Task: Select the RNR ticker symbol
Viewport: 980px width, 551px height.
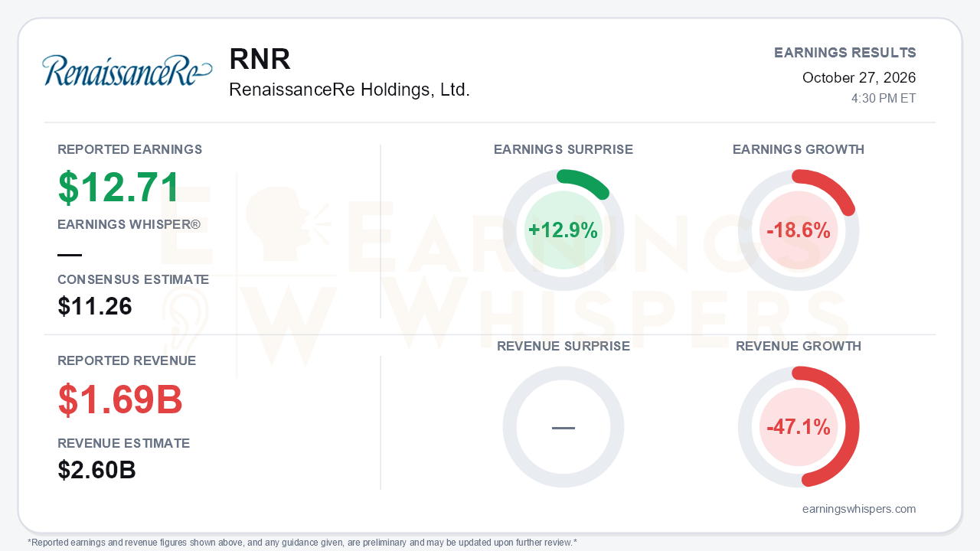Action: click(x=260, y=60)
